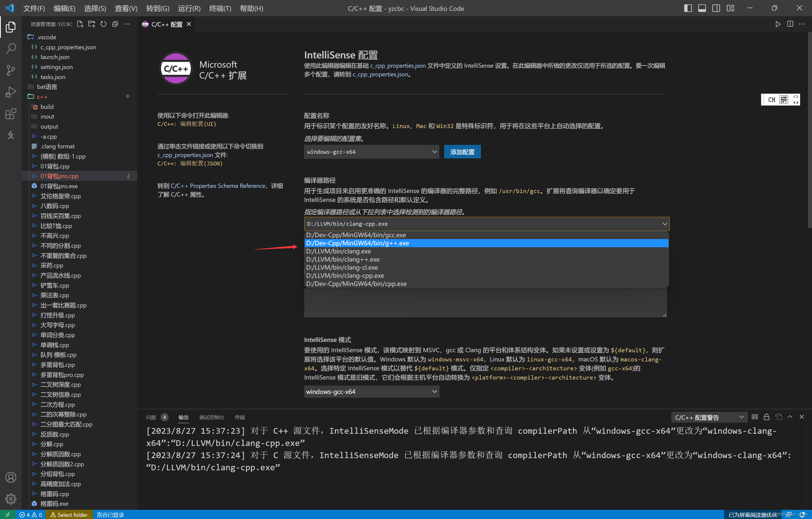The width and height of the screenshot is (812, 519).
Task: Collapse all folders in explorer
Action: pos(115,24)
